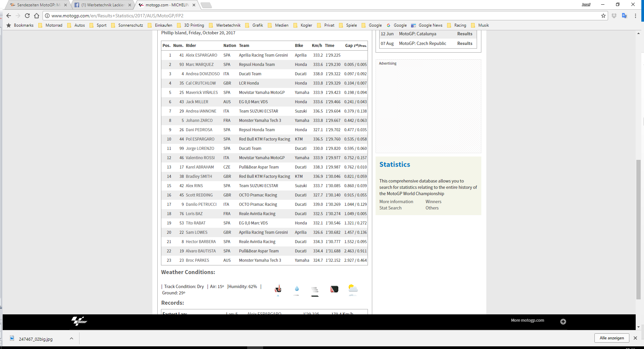This screenshot has height=349, width=644.
Task: Click Results link for MotoGP: Catalunya
Action: point(464,34)
